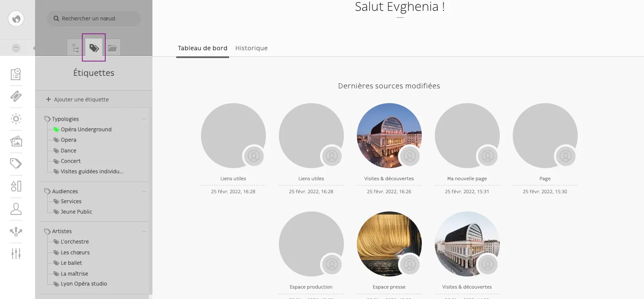Click the Dernières sources modifiées heading
Screen dimensions: 644x299
coord(389,86)
